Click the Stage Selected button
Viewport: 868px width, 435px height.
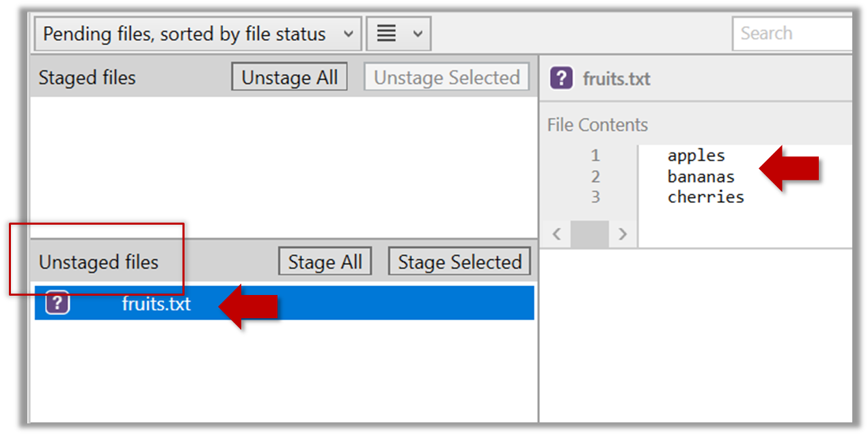point(459,262)
